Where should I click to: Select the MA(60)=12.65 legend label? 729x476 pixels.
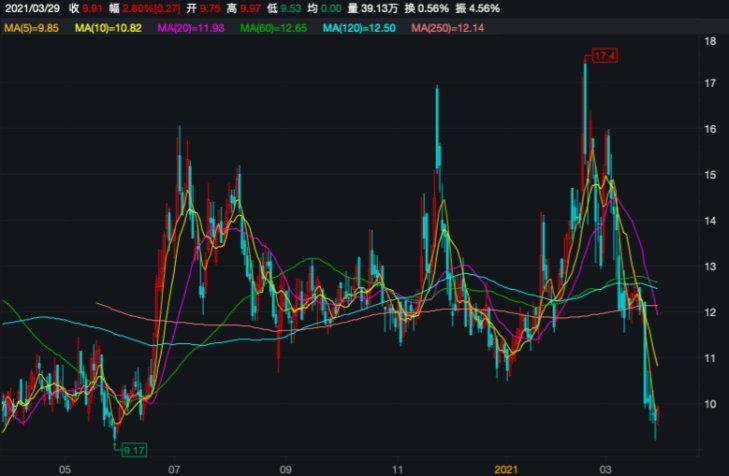tap(274, 28)
